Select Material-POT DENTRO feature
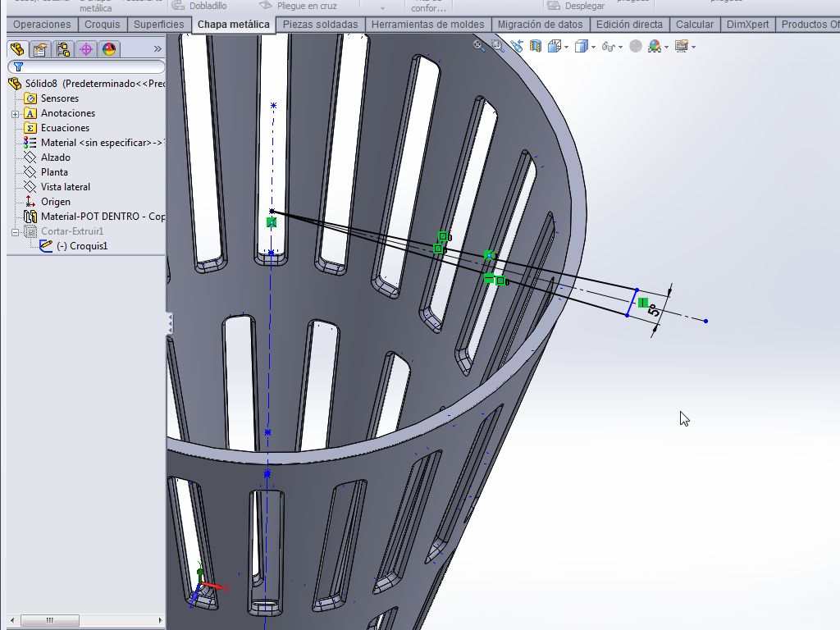The width and height of the screenshot is (840, 630). pos(103,217)
